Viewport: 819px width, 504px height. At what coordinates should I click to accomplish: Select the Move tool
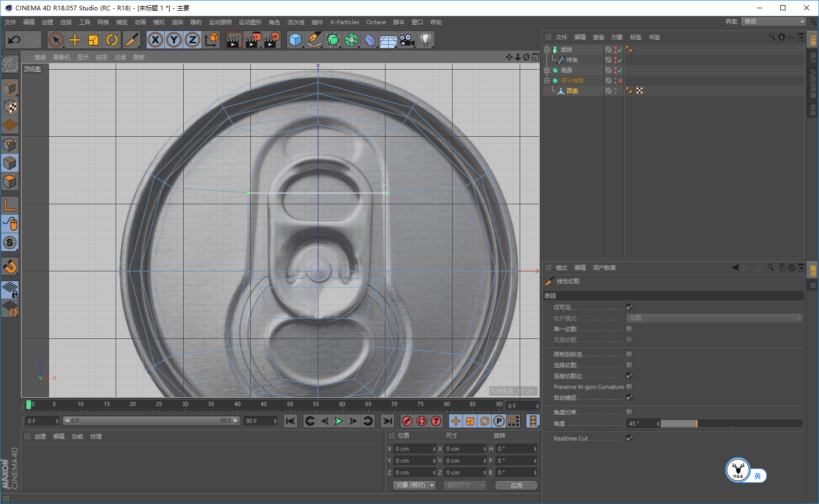(75, 40)
